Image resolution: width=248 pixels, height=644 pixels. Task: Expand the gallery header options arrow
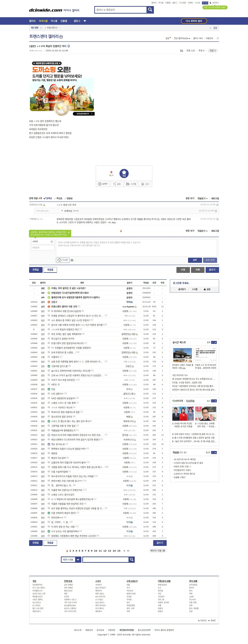pyautogui.click(x=218, y=38)
